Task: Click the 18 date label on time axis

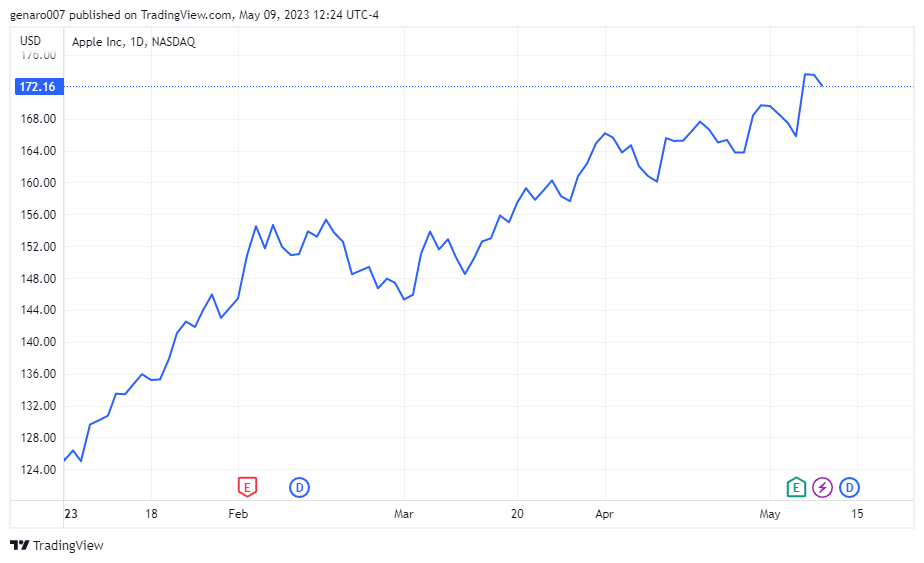Action: (x=151, y=513)
